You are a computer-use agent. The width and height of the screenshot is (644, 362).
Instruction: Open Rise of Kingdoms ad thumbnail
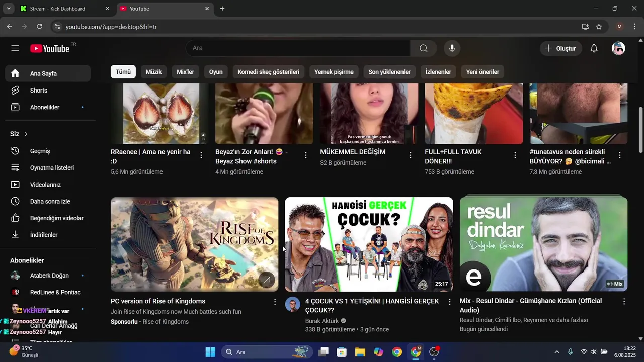tap(195, 244)
